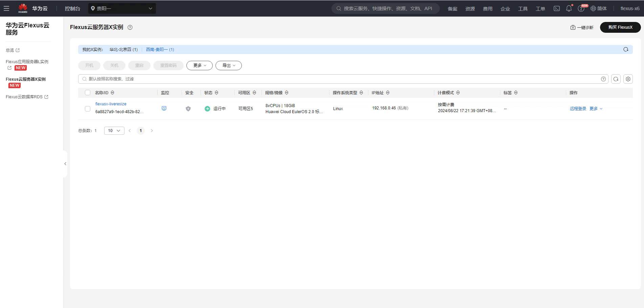
Task: Tick the select-all header checkbox
Action: (88, 93)
